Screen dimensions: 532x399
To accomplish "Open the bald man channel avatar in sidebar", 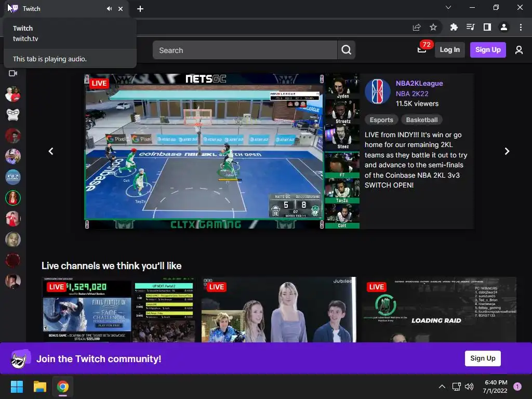I will click(13, 240).
